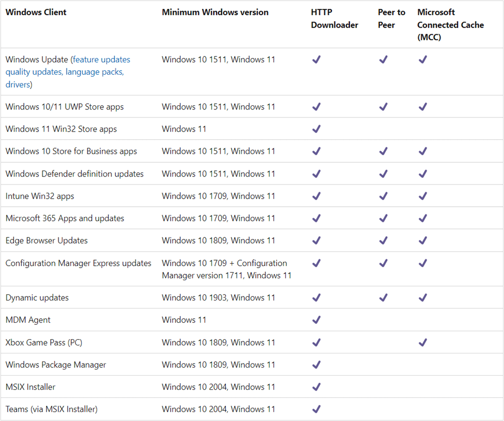Click Peer to Peer checkmark for Dynamic updates
Image resolution: width=504 pixels, height=421 pixels.
[384, 298]
